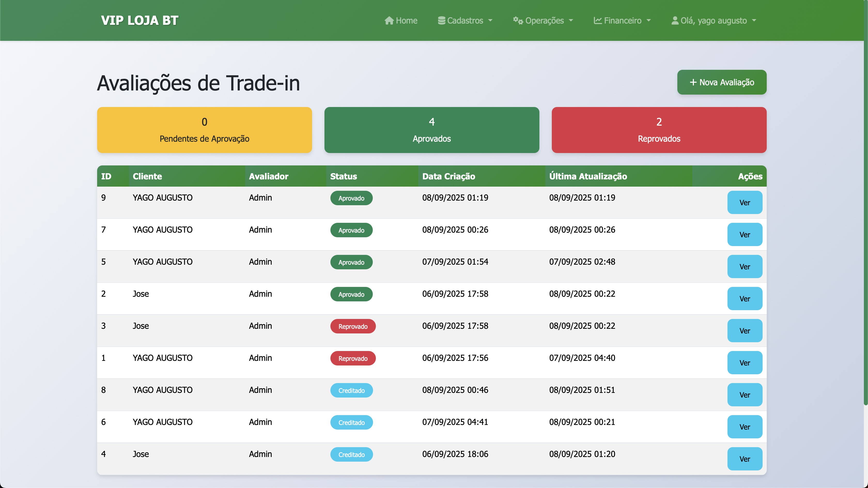868x488 pixels.
Task: Click the Creditado status badge on row 8
Action: tap(351, 390)
